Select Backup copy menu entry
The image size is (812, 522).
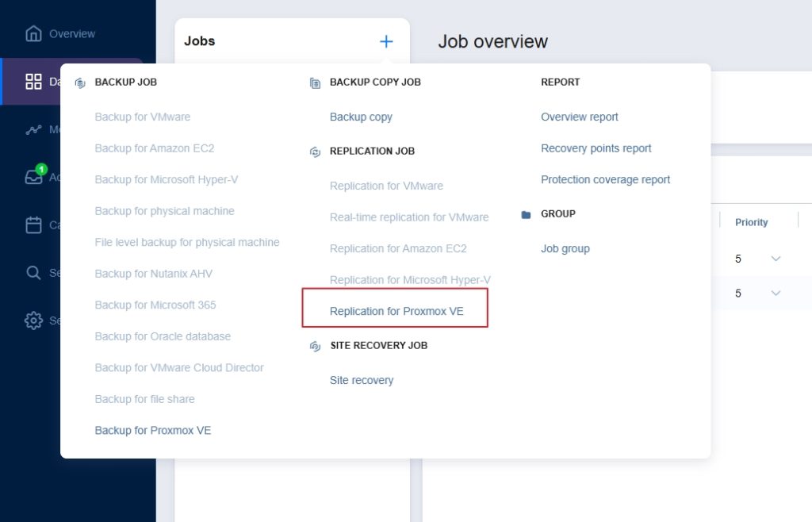point(361,117)
